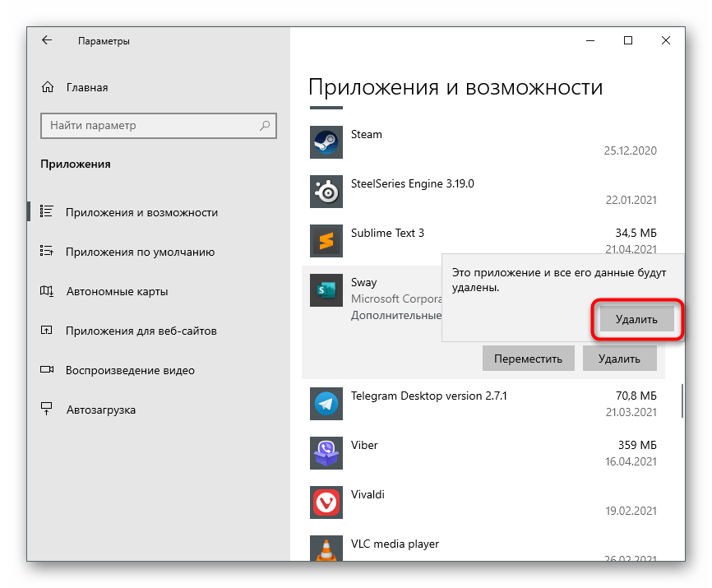Click the Приложения и возможности page heading
Image resolution: width=712 pixels, height=588 pixels.
click(455, 86)
